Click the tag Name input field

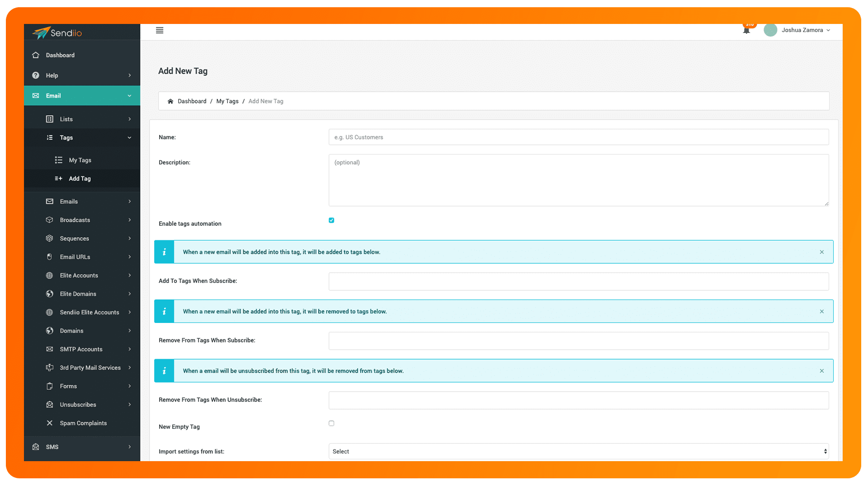tap(578, 137)
